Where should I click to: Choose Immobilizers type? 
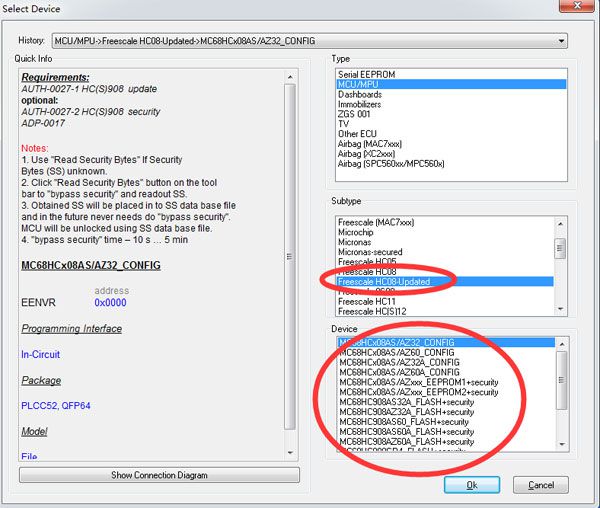451,104
